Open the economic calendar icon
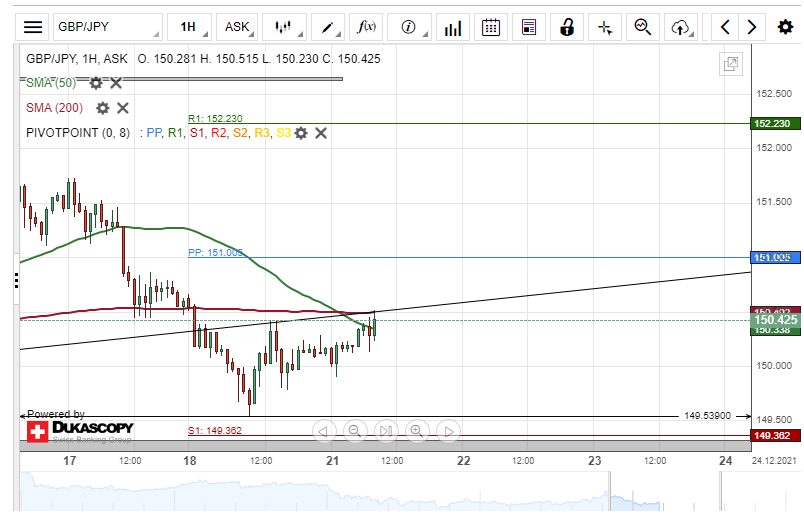Image resolution: width=804 pixels, height=521 pixels. (x=491, y=27)
